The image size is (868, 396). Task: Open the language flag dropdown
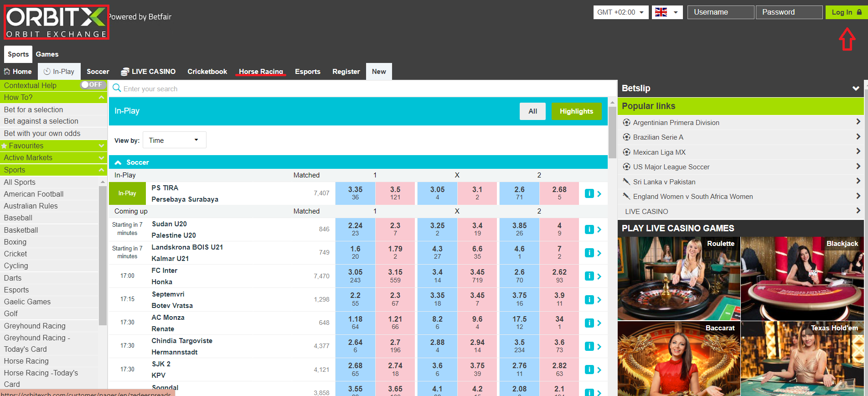667,12
